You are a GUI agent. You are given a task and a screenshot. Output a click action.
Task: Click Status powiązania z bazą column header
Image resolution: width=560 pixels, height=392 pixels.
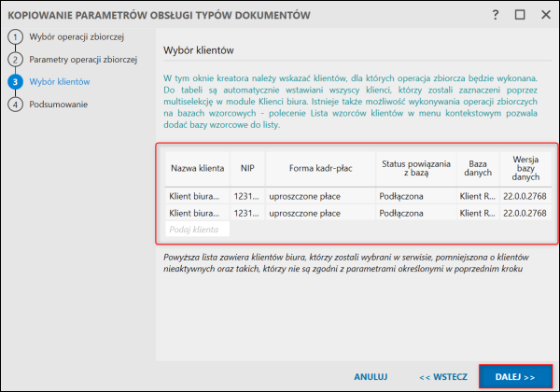pyautogui.click(x=416, y=169)
